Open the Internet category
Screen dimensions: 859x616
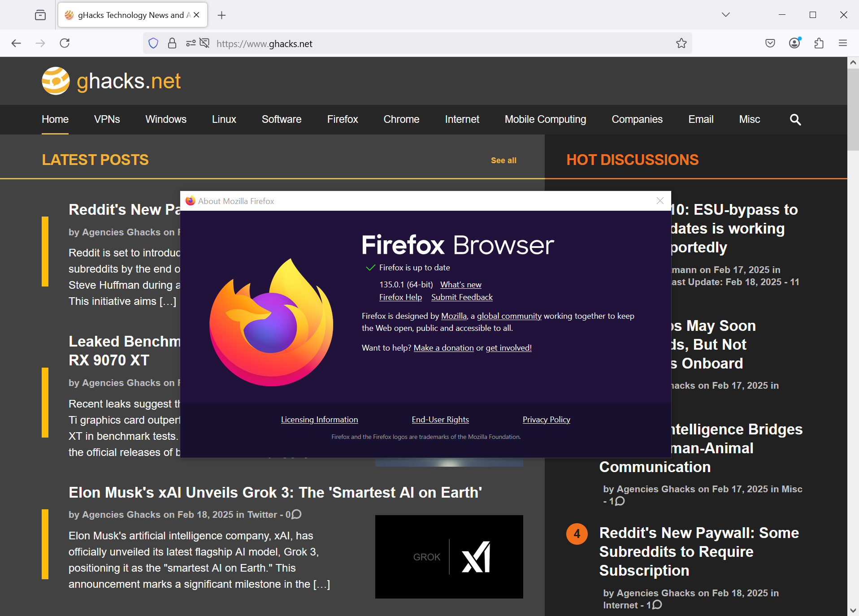(x=462, y=119)
